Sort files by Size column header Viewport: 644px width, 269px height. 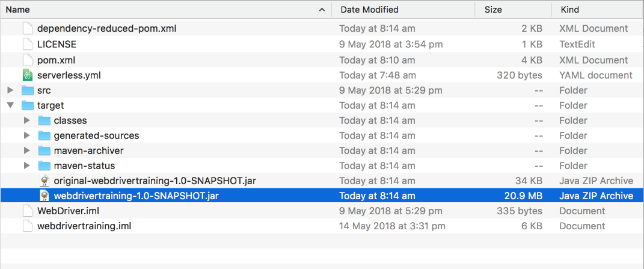(x=493, y=10)
